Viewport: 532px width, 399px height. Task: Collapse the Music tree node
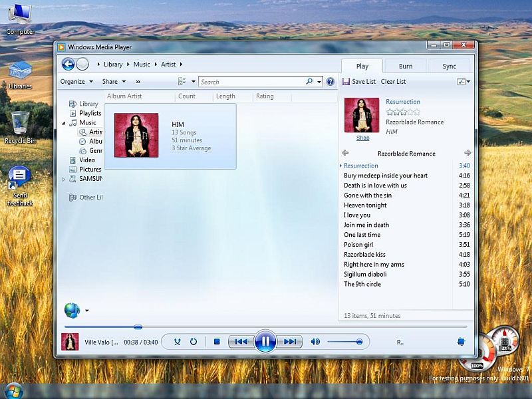click(x=63, y=123)
